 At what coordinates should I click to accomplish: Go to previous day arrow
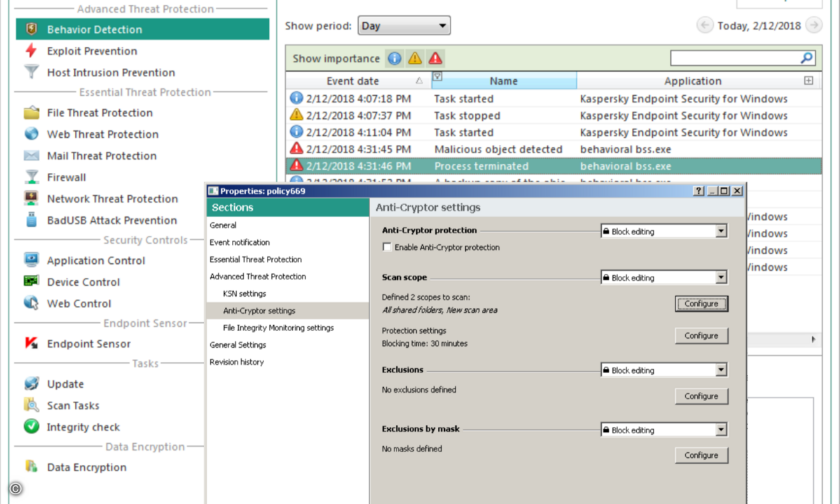pos(705,25)
